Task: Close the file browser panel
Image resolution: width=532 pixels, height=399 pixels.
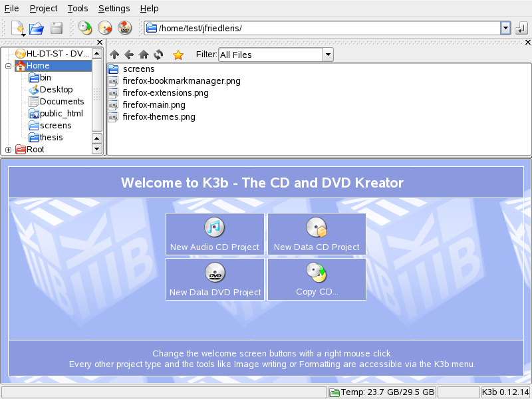Action: pyautogui.click(x=528, y=42)
